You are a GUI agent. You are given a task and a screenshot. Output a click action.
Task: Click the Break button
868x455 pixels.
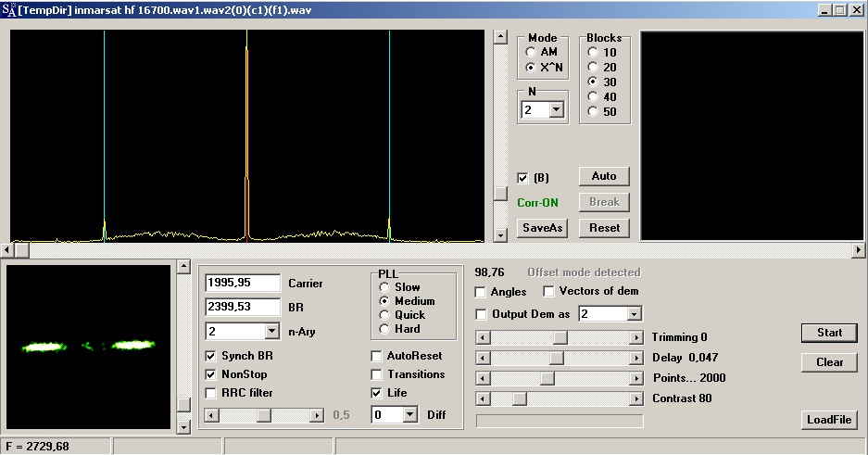(604, 202)
